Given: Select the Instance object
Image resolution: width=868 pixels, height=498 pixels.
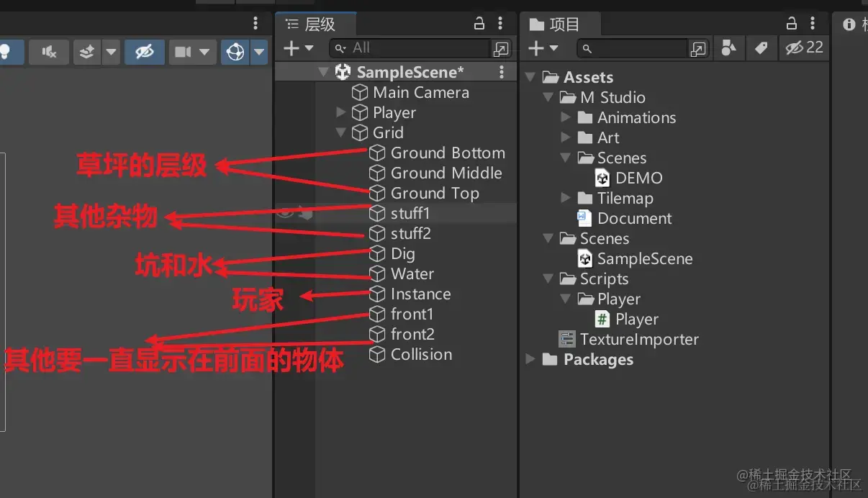Looking at the screenshot, I should tap(420, 294).
